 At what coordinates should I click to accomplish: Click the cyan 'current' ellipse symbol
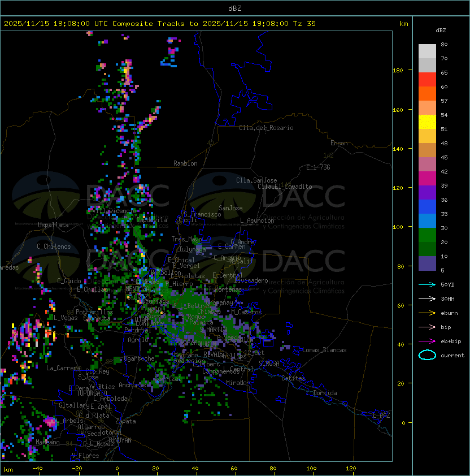click(427, 355)
